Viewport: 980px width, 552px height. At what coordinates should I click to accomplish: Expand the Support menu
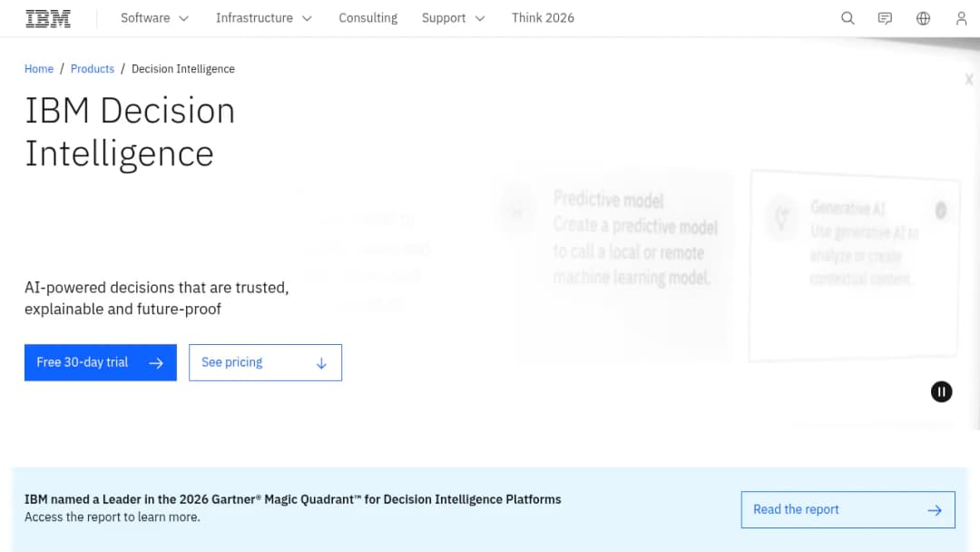point(453,18)
